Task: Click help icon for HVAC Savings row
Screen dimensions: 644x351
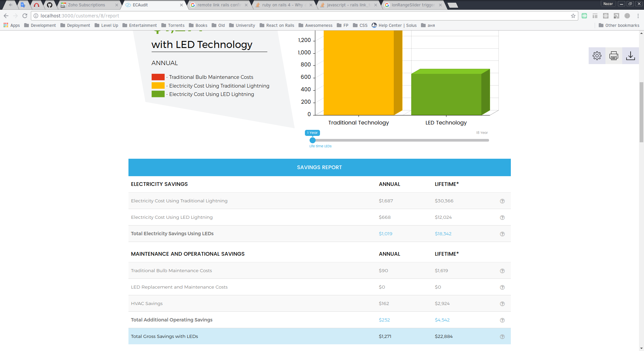Action: point(502,304)
